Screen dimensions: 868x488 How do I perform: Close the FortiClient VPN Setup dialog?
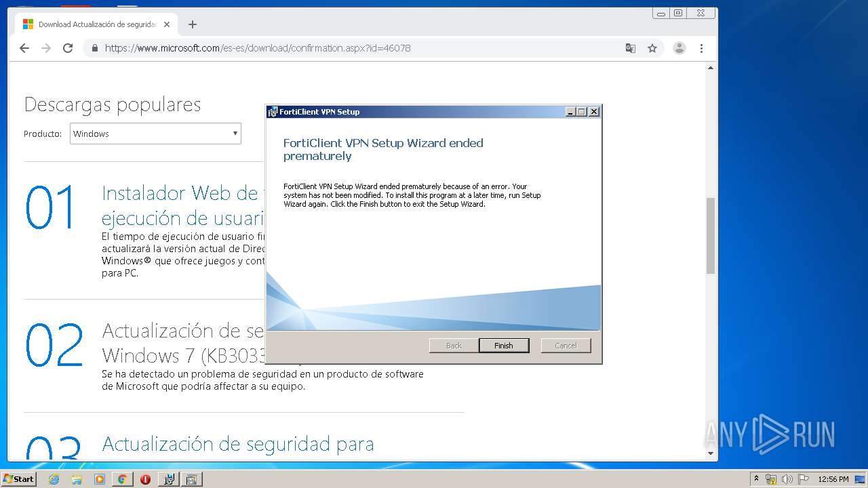click(x=594, y=112)
